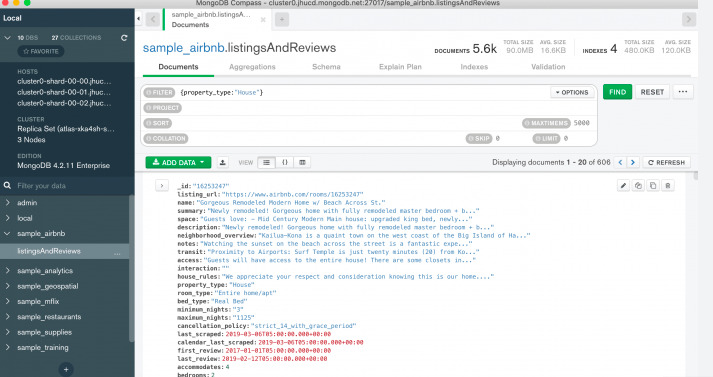This screenshot has width=713, height=377.
Task: Click the listing_url value link
Action: (x=292, y=194)
